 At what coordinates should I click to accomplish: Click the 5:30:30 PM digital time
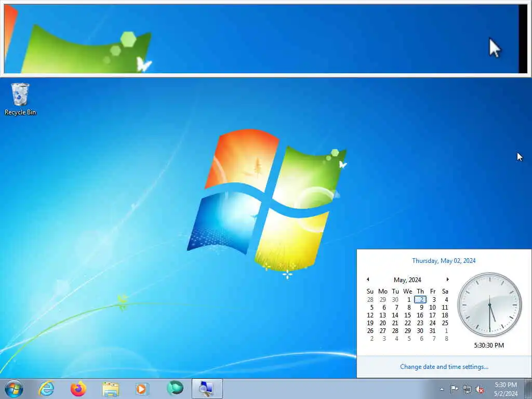[x=489, y=345]
